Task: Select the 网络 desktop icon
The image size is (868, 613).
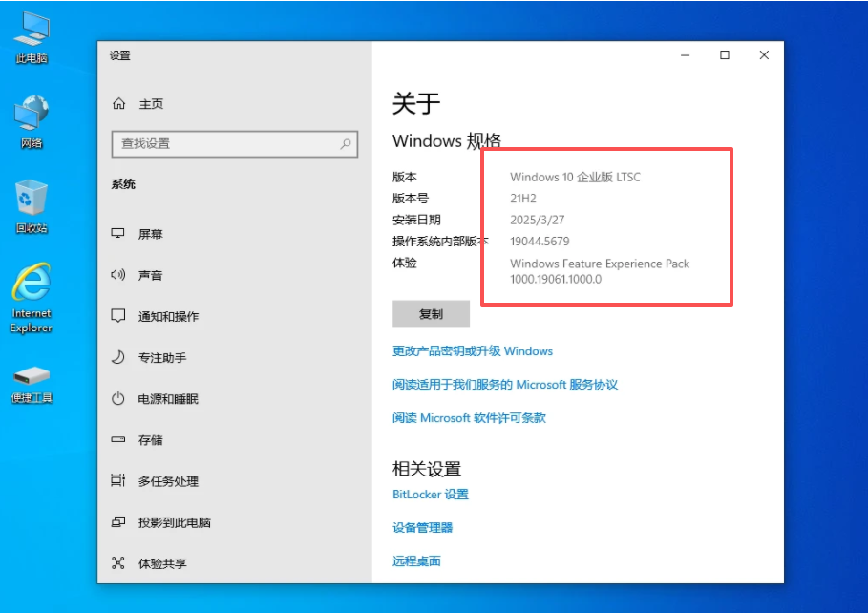Action: [32, 122]
